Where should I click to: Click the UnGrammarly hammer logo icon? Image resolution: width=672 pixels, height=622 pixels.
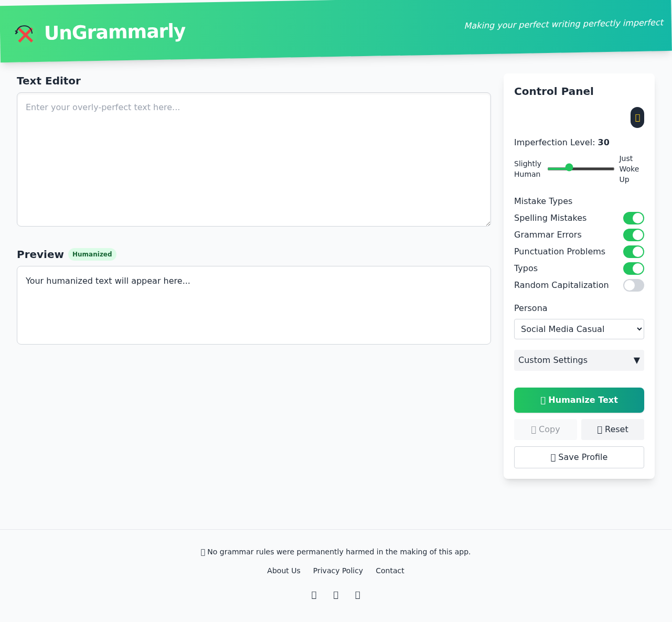pyautogui.click(x=24, y=34)
